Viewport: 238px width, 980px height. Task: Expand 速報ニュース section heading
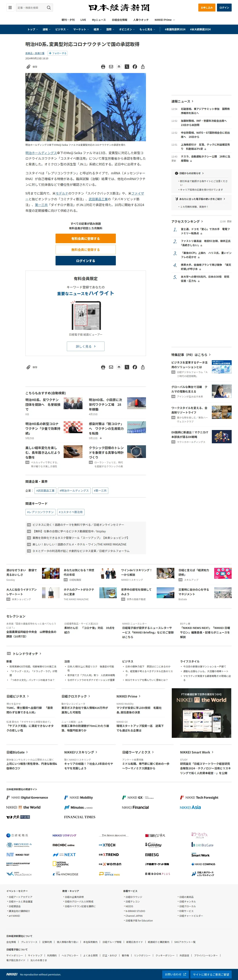click(x=182, y=101)
